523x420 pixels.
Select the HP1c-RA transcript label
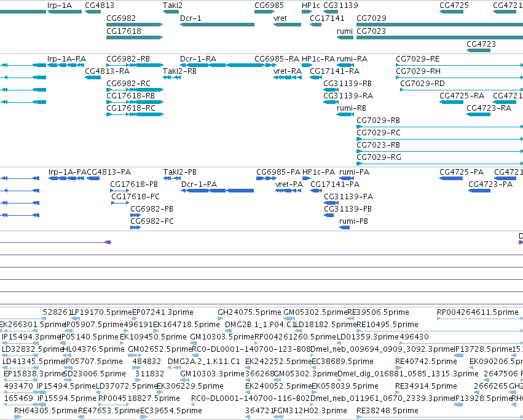click(318, 59)
